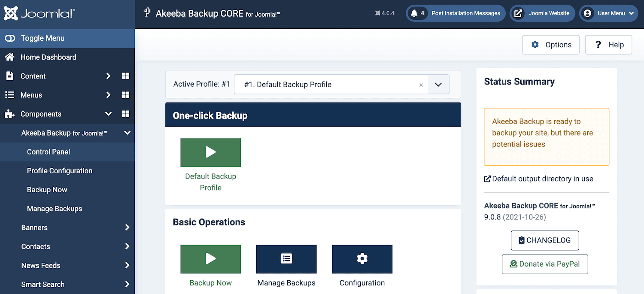The height and width of the screenshot is (294, 644).
Task: Open Post Installation Messages notifications
Action: click(x=456, y=13)
